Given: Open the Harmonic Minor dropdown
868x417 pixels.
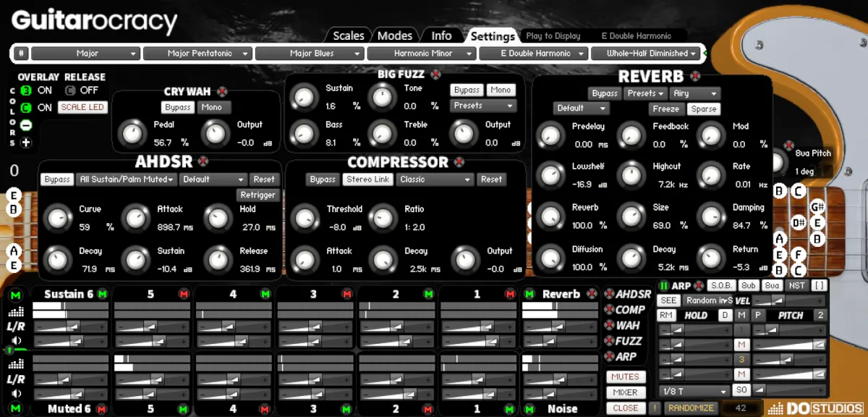Looking at the screenshot, I should coord(422,54).
